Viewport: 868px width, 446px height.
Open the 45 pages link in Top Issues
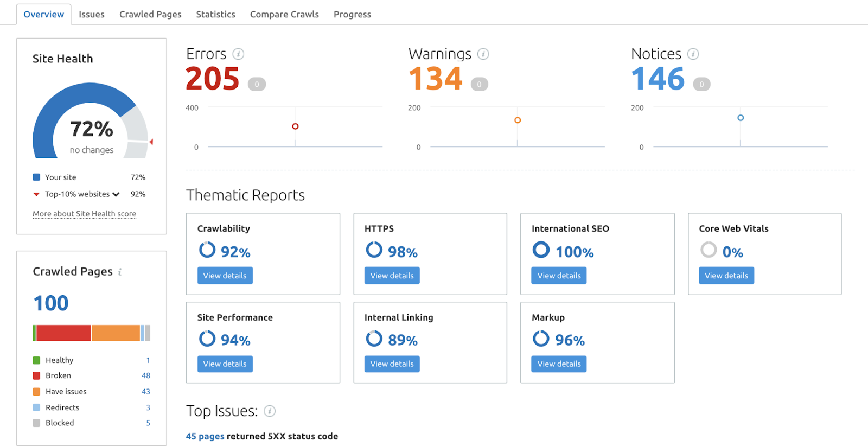[x=205, y=436]
